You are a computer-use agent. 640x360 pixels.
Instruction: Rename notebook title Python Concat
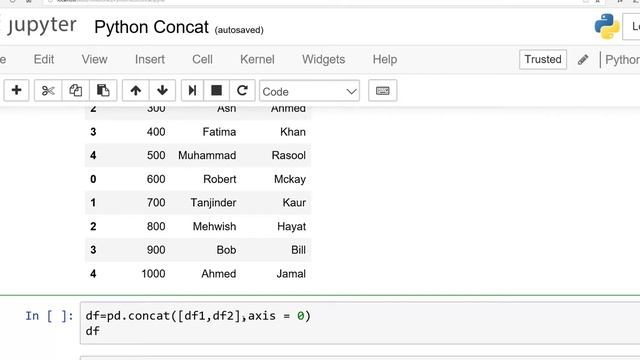pyautogui.click(x=151, y=27)
